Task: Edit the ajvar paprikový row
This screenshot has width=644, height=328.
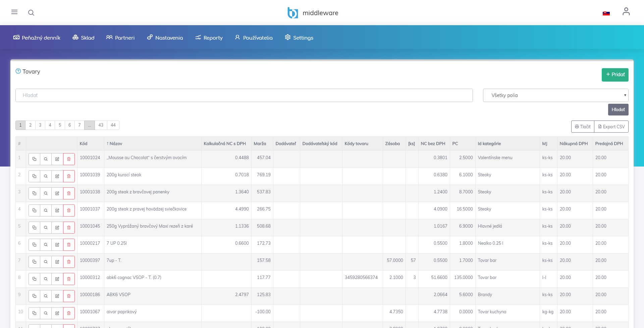Action: point(57,313)
